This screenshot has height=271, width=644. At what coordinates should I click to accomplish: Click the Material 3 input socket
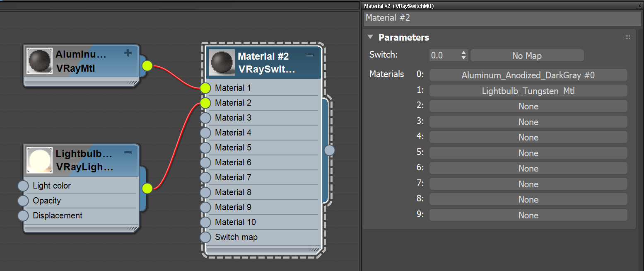205,118
